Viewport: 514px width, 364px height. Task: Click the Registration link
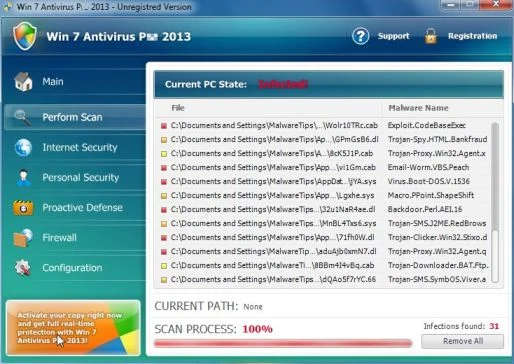click(472, 36)
